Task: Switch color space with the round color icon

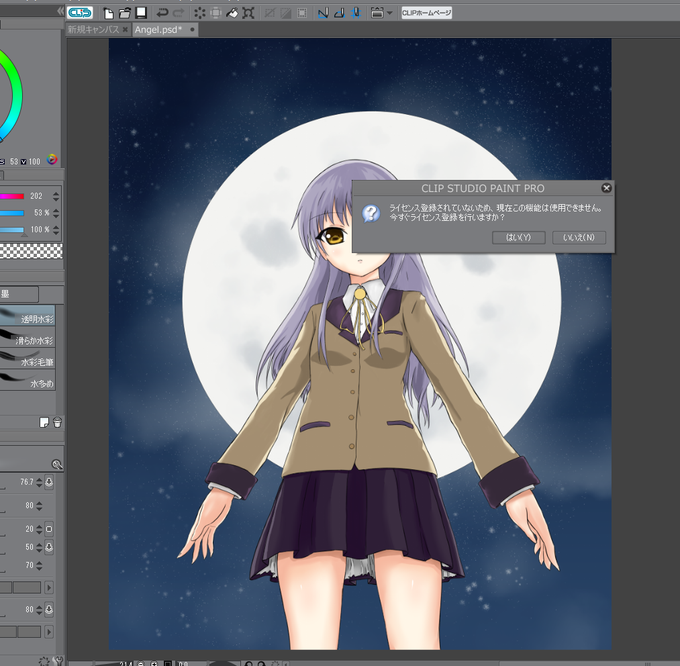Action: (x=52, y=160)
